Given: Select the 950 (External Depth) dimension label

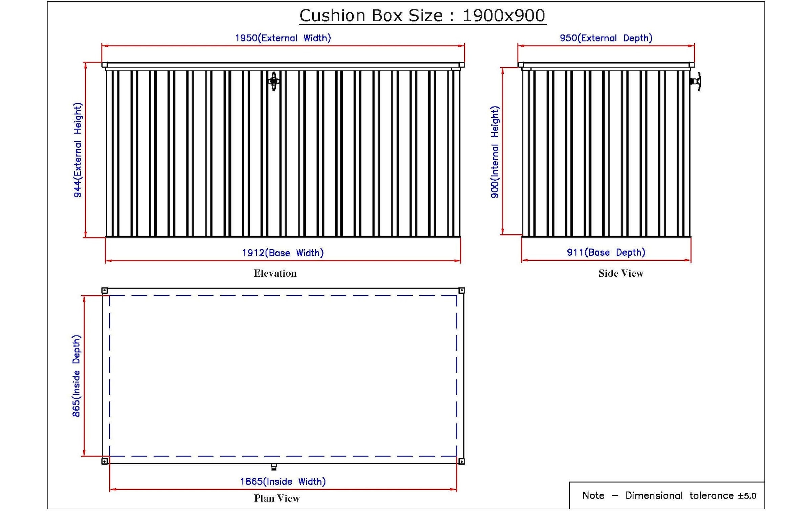Looking at the screenshot, I should pos(606,38).
